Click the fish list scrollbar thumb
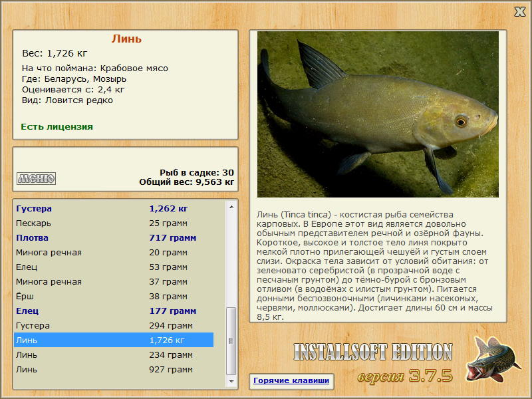 231,341
